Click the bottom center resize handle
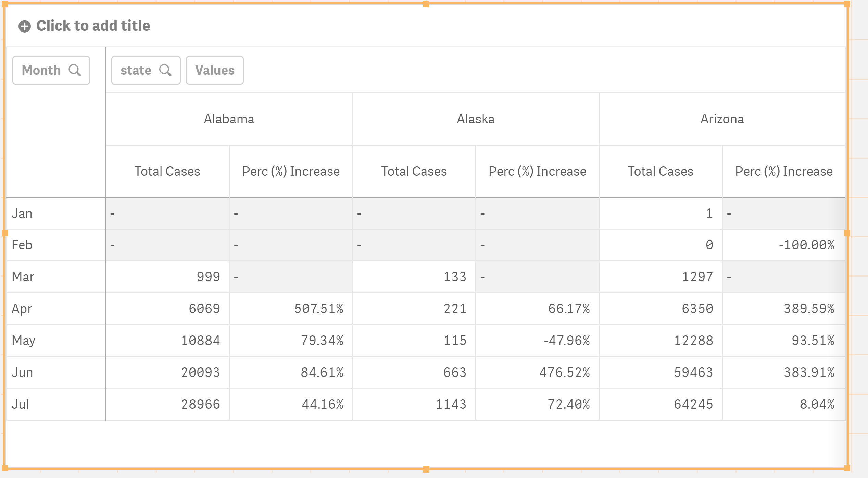This screenshot has width=868, height=478. point(426,469)
